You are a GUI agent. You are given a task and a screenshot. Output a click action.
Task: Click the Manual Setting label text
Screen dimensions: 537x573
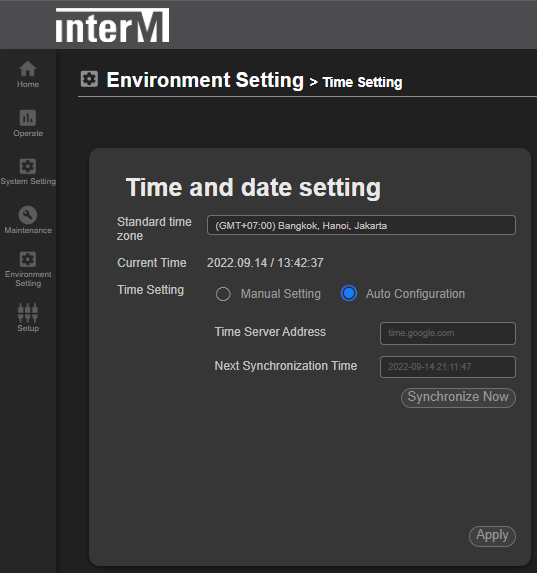click(281, 294)
